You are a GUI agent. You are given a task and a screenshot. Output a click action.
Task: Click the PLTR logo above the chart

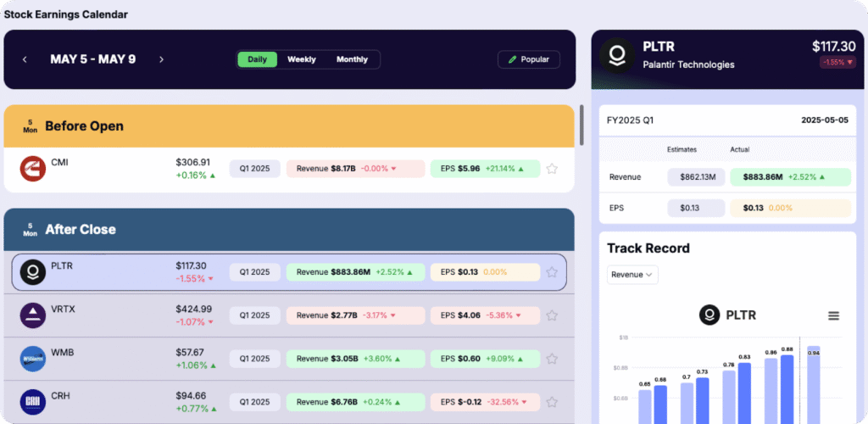(709, 315)
